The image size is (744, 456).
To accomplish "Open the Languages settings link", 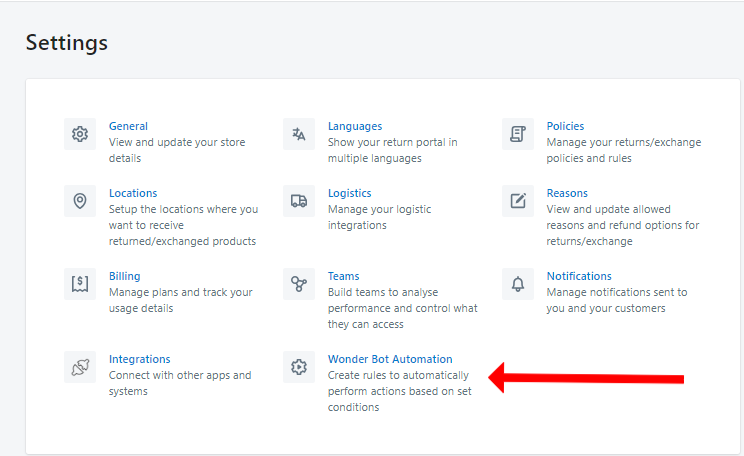I will tap(355, 126).
